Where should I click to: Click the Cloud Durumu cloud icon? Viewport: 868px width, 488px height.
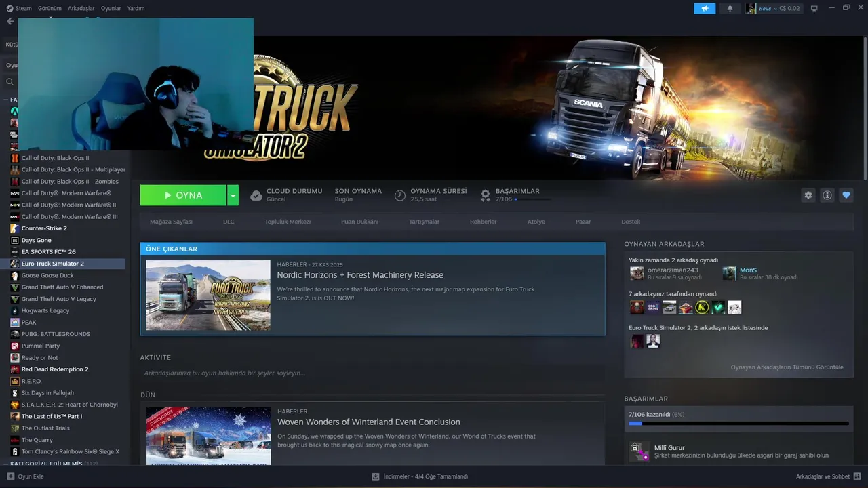[256, 195]
